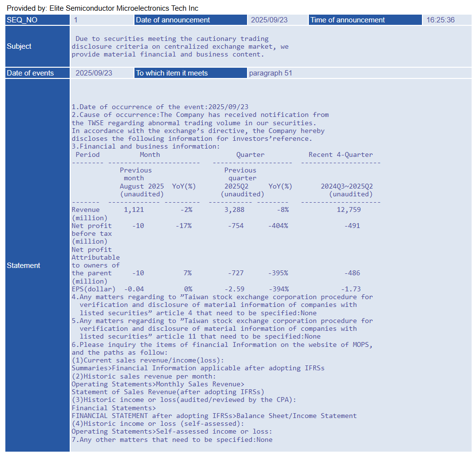
Task: Click the Time of announcement header
Action: pos(365,20)
